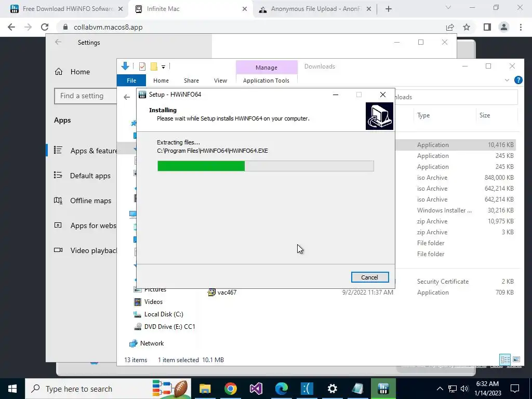Select the 10,416 KB Application row
This screenshot has width=532, height=399.
tap(456, 145)
